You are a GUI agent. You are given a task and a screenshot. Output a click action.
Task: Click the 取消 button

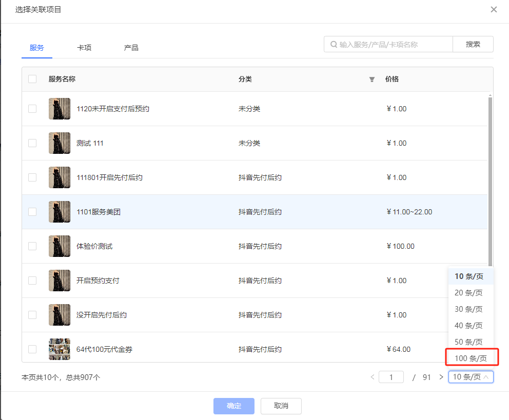(281, 406)
